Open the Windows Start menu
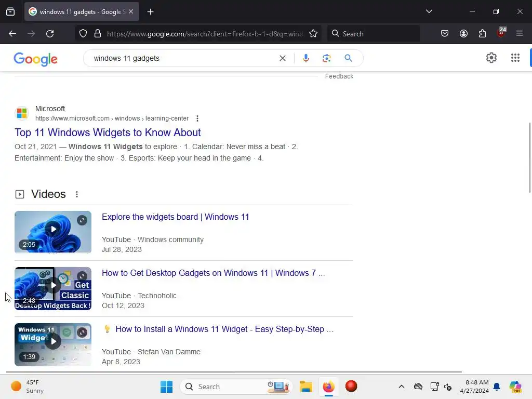The height and width of the screenshot is (399, 532). 166,387
